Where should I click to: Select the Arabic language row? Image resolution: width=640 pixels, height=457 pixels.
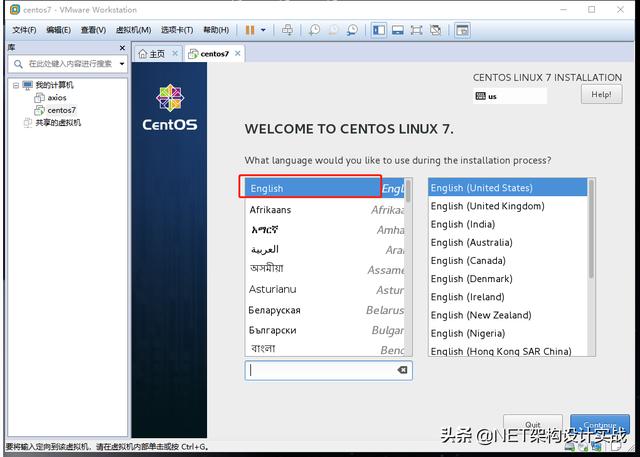pyautogui.click(x=325, y=249)
